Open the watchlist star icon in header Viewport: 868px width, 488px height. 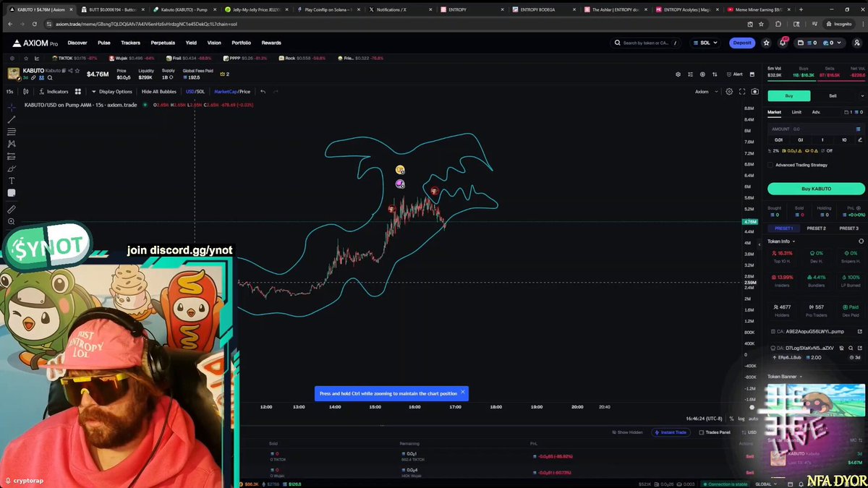(x=767, y=43)
